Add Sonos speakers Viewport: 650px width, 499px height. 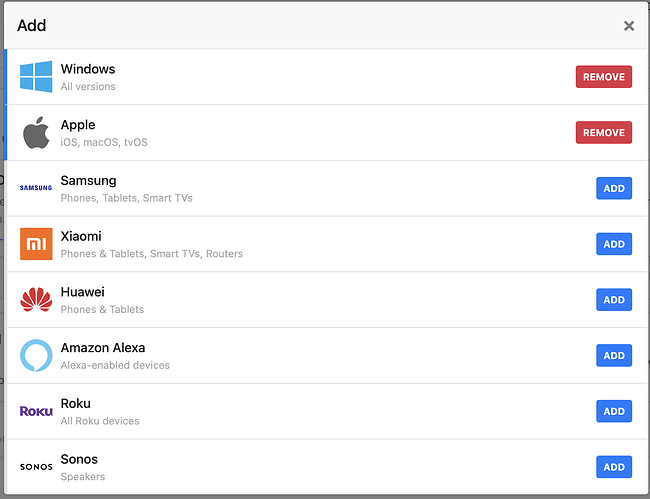point(614,467)
